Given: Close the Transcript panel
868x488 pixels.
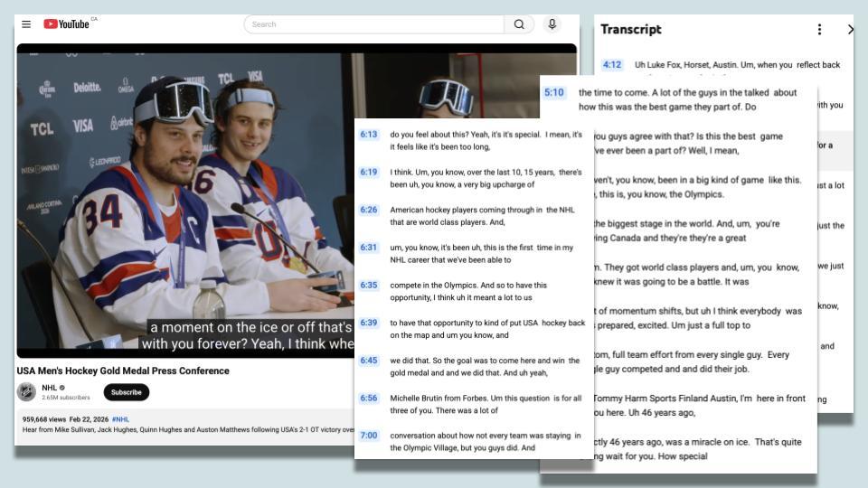Looking at the screenshot, I should click(x=849, y=30).
